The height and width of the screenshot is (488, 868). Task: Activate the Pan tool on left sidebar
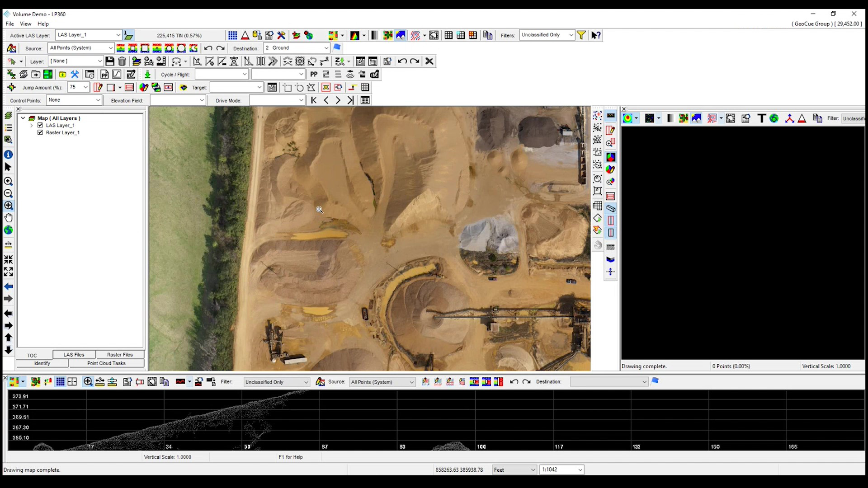point(8,217)
